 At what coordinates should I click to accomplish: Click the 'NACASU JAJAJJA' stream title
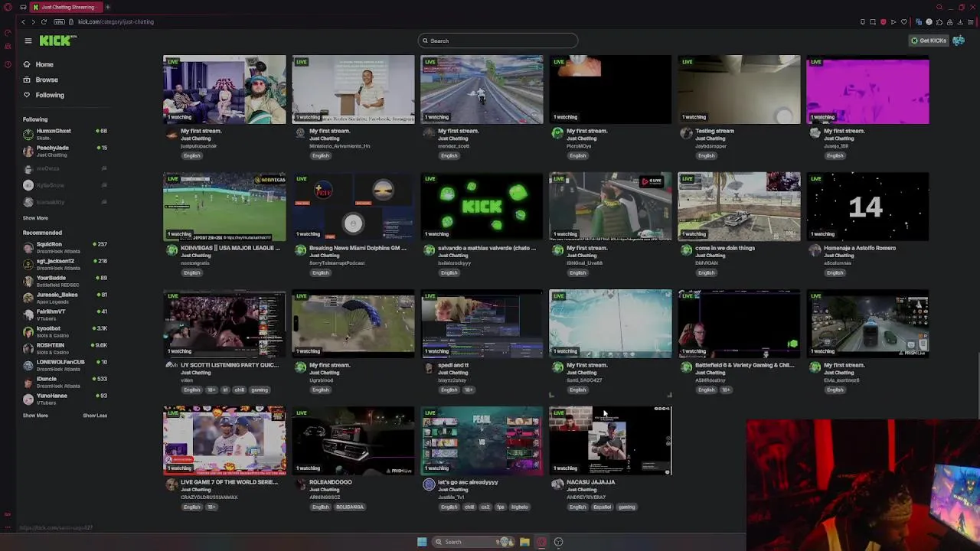[590, 482]
